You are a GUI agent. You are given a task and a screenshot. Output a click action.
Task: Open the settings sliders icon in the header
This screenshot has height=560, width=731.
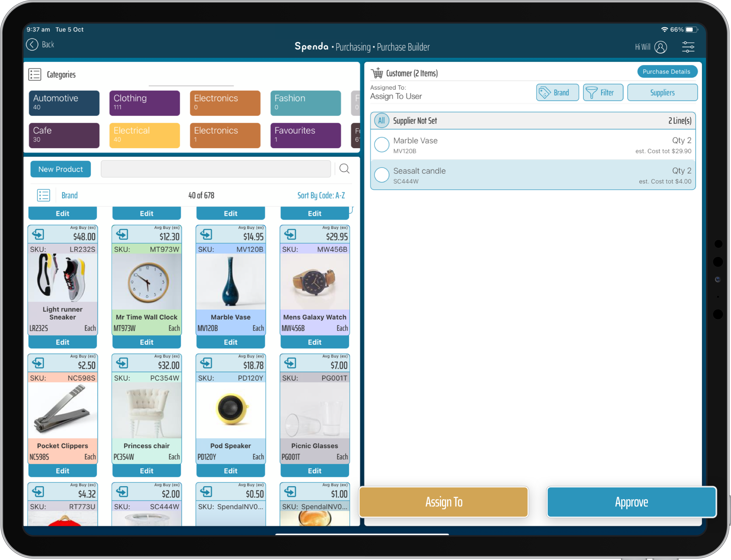(x=688, y=47)
